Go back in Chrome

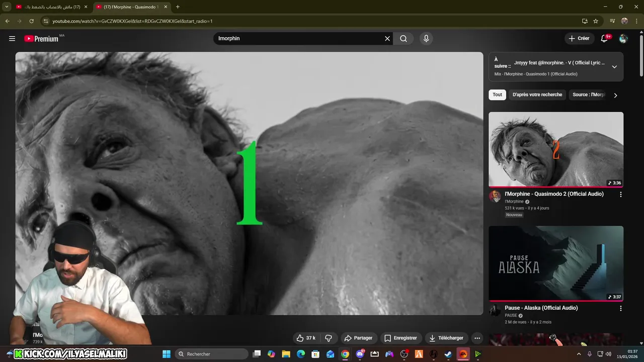click(7, 21)
